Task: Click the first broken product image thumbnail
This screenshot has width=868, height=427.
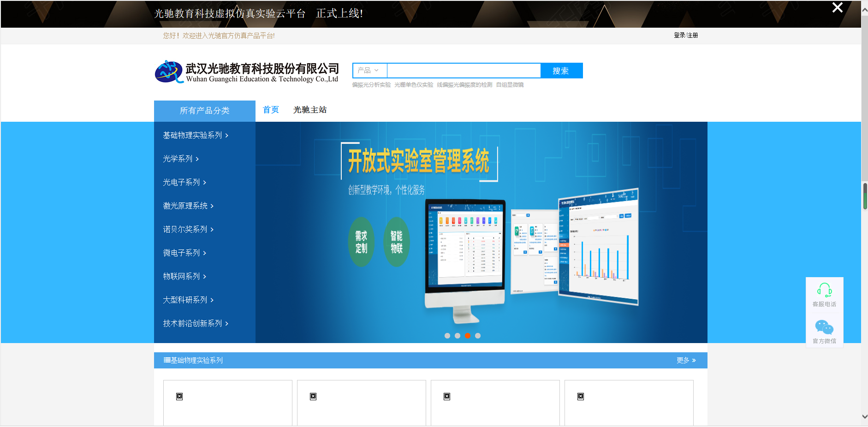Action: click(179, 397)
